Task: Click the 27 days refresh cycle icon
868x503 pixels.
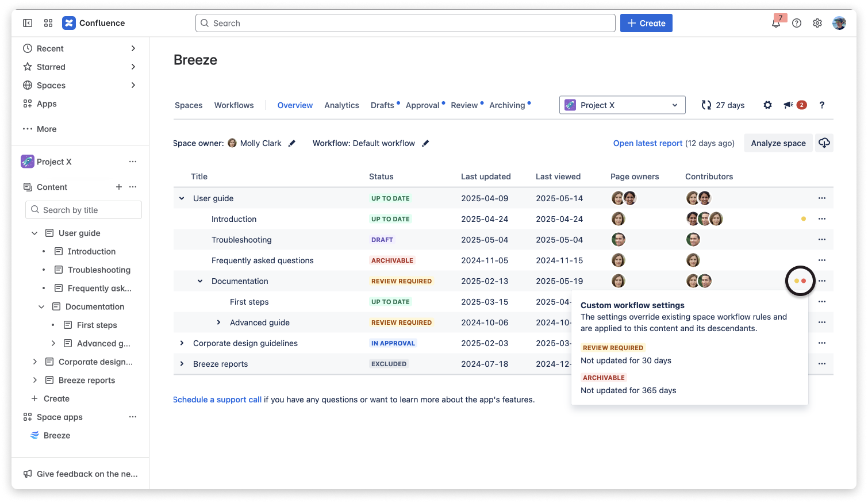Action: coord(706,105)
